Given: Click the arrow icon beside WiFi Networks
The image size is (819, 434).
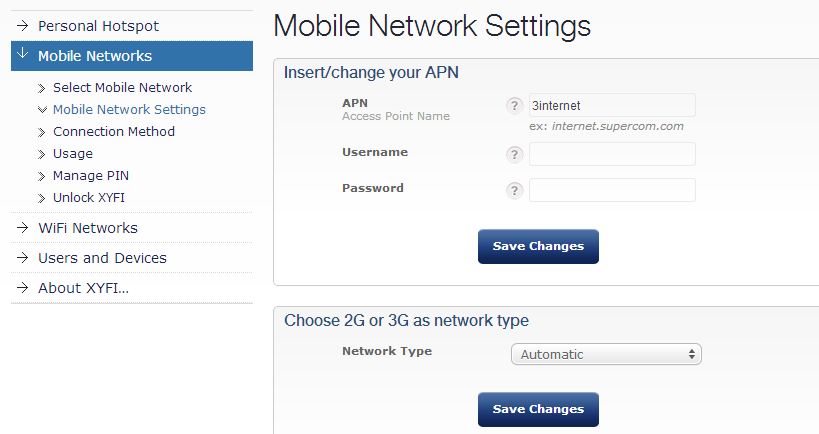Looking at the screenshot, I should pyautogui.click(x=22, y=227).
